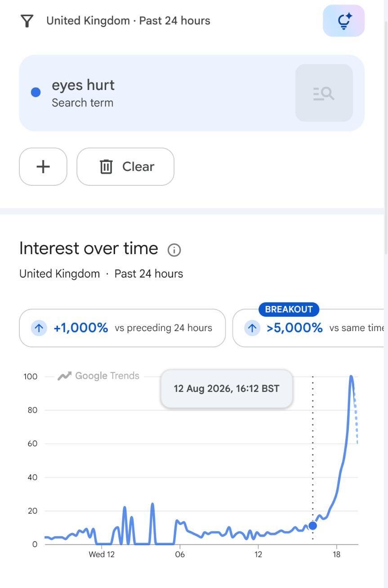Open the filter funnel icon
The width and height of the screenshot is (388, 588).
(27, 21)
